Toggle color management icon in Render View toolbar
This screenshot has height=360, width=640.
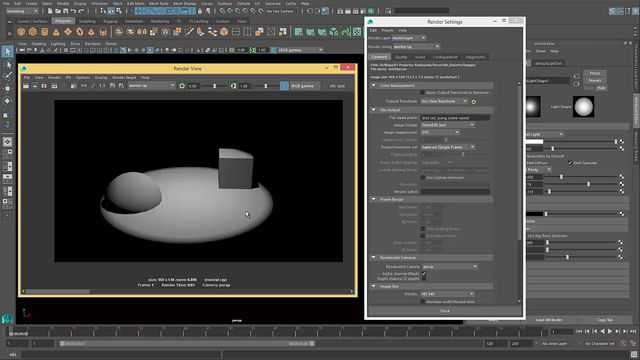(284, 86)
